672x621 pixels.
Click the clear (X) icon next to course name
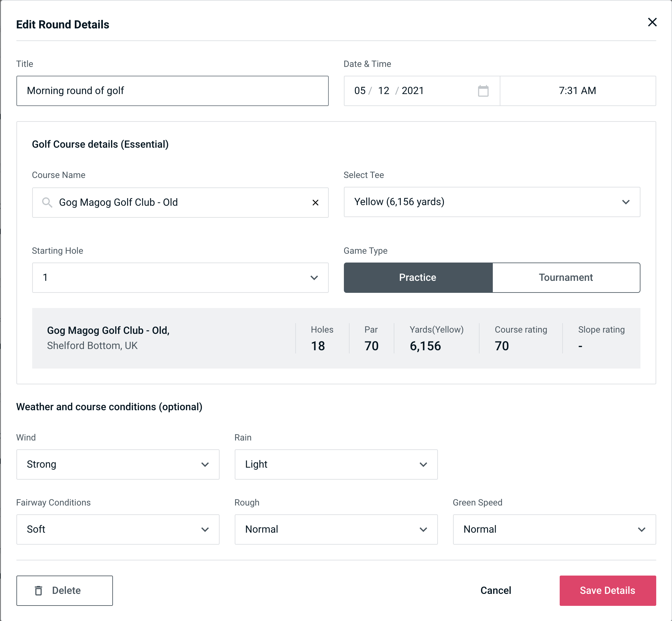(315, 202)
